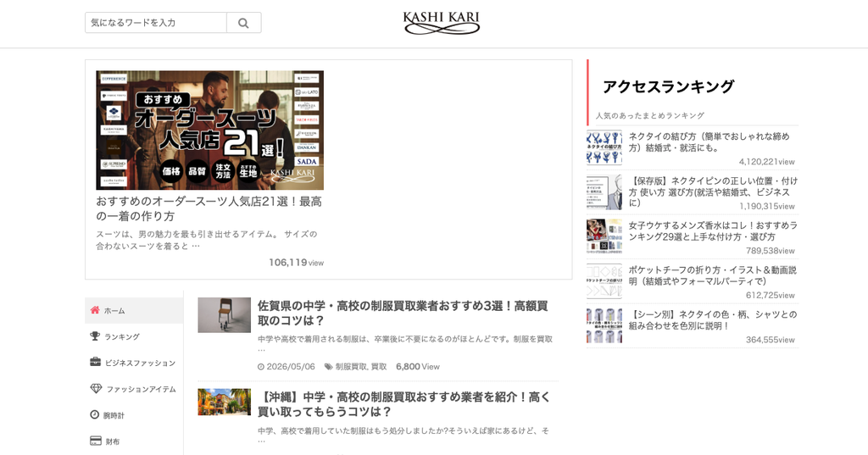Focus the keyword search input field
This screenshot has height=455, width=868.
coord(156,23)
